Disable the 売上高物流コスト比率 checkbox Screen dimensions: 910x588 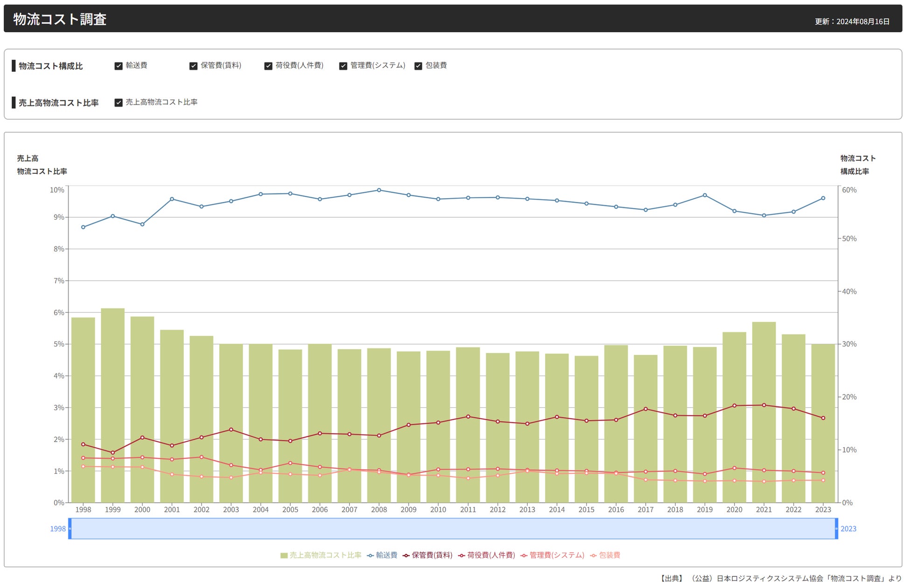tap(119, 103)
